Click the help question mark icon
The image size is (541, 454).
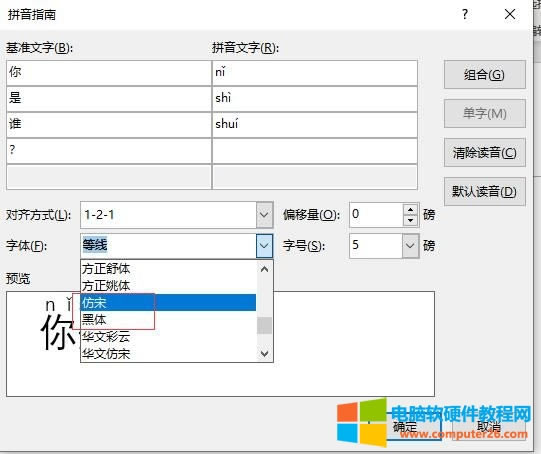click(465, 14)
